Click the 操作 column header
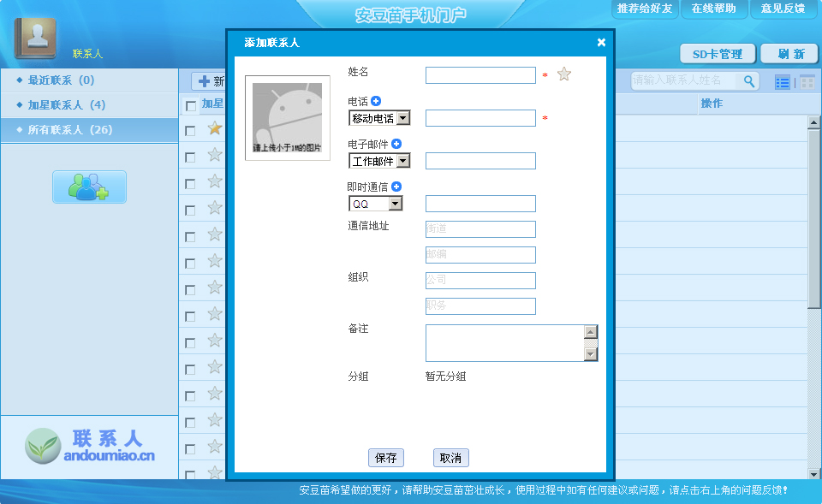 point(712,104)
